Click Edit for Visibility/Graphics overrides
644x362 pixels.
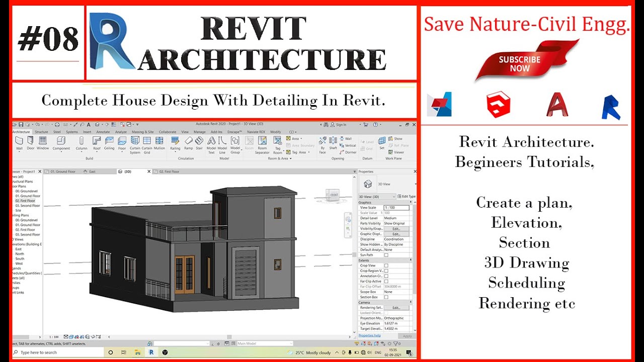point(396,229)
